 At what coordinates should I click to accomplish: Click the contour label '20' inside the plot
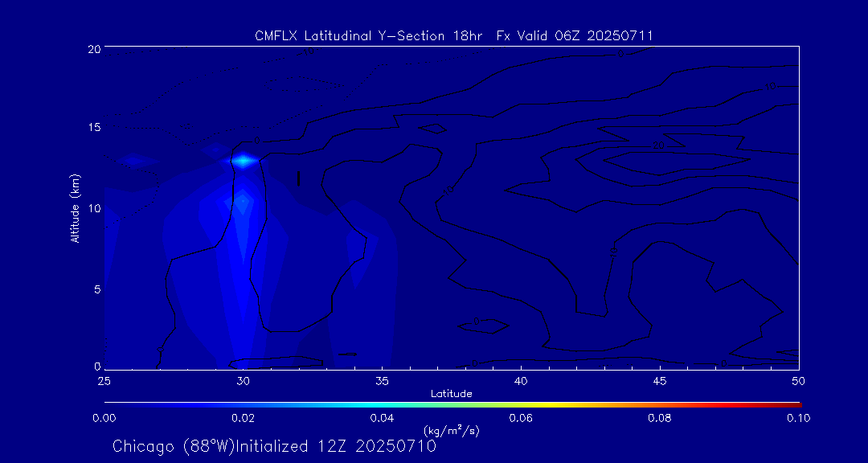(659, 145)
